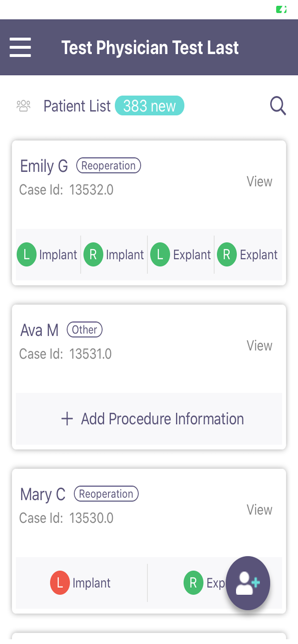View Emily G's case details
Viewport: 298px width, 644px height.
point(259,181)
